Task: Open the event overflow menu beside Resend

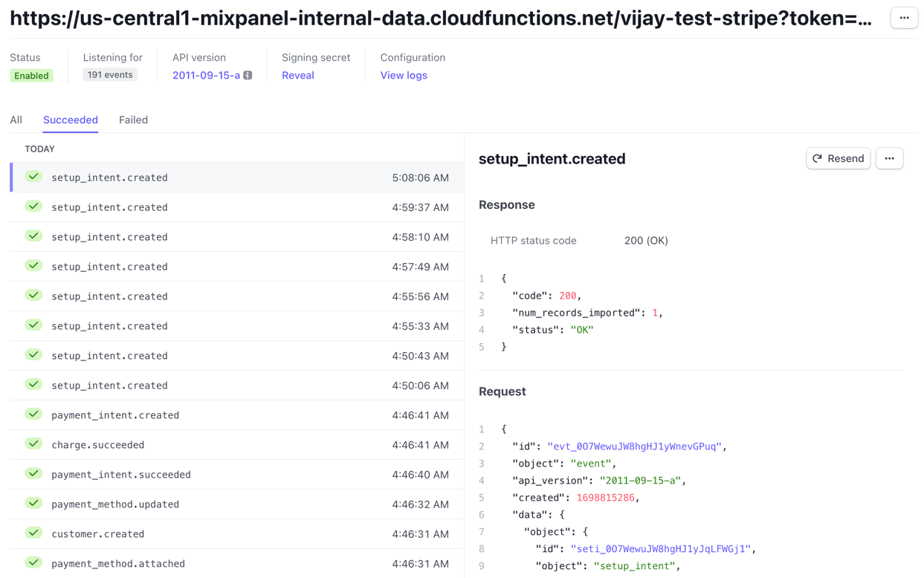Action: [x=889, y=158]
